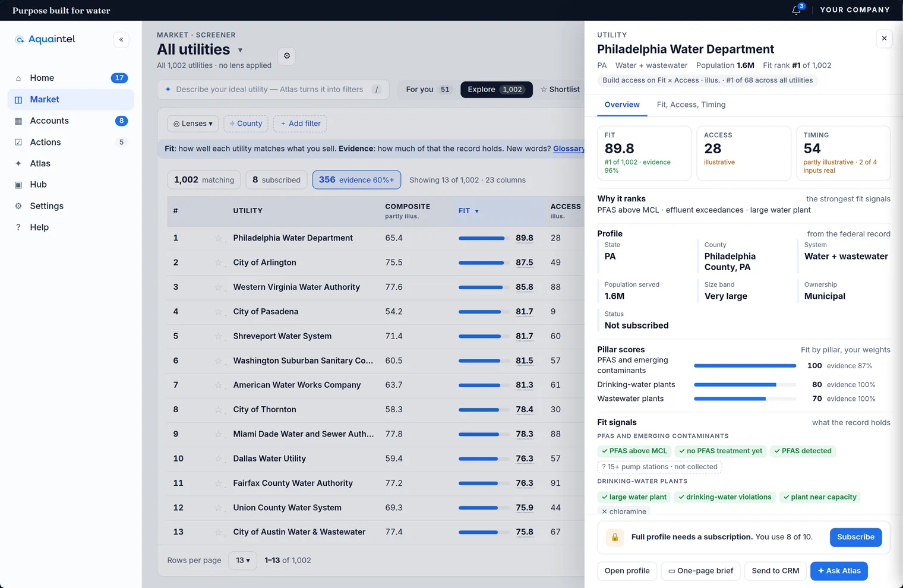
Task: Star the City of Pasadena row
Action: [x=219, y=312]
